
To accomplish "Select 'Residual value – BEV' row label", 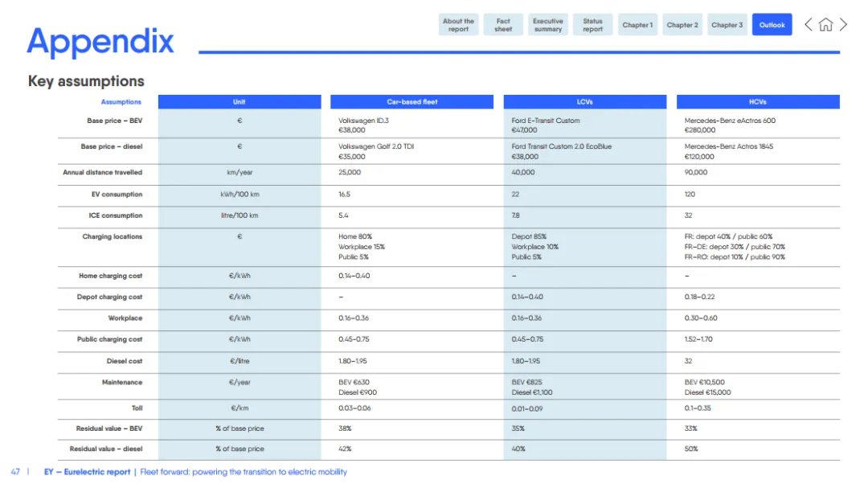I will click(109, 429).
